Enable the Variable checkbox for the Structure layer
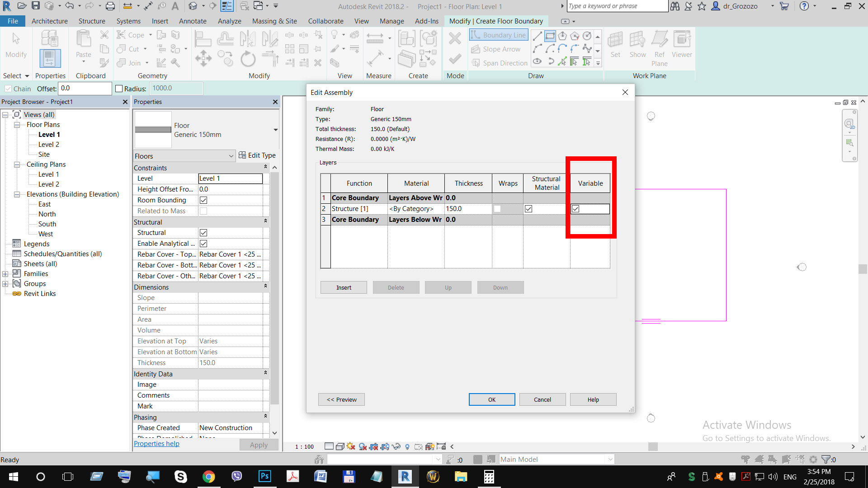Screen dimensions: 868x488 pyautogui.click(x=576, y=208)
